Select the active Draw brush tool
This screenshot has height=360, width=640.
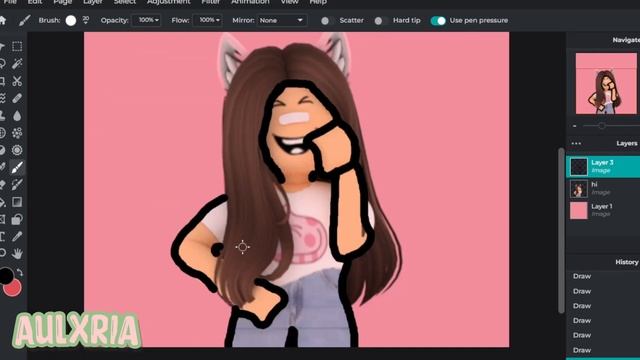(x=17, y=167)
